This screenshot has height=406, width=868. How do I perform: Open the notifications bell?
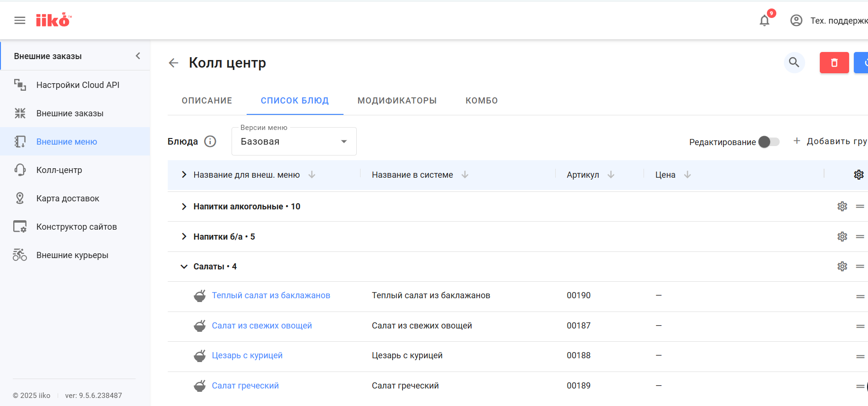tap(764, 21)
